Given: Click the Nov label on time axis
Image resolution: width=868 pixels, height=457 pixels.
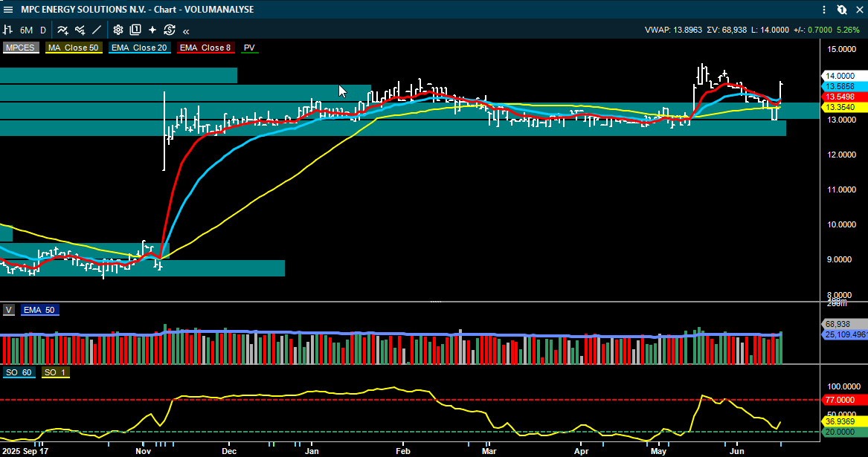Looking at the screenshot, I should pyautogui.click(x=144, y=451).
